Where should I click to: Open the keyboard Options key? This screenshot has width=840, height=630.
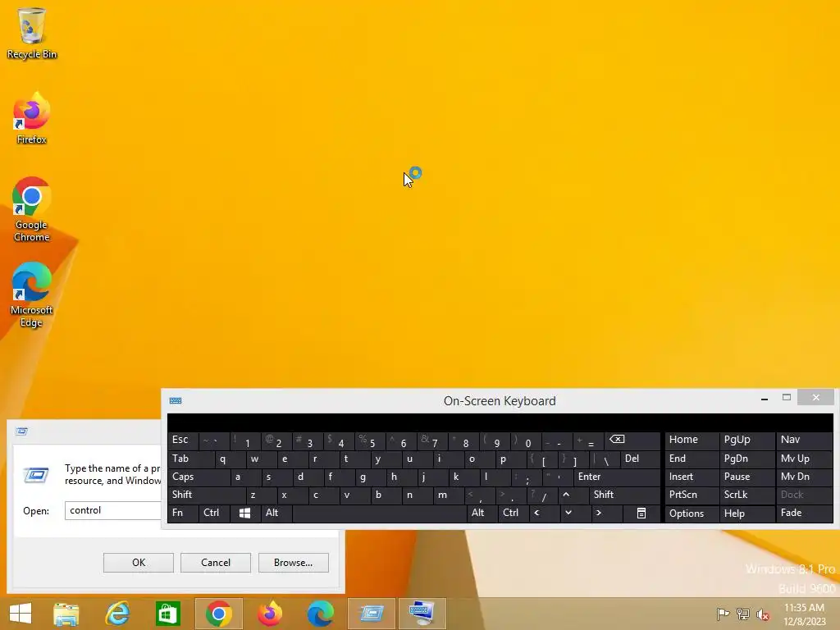[x=692, y=514]
